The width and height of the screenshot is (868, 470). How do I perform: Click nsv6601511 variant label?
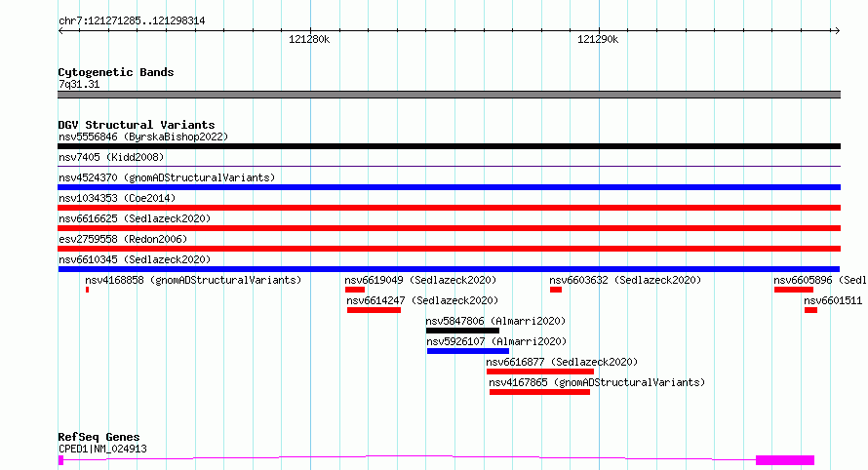click(833, 300)
